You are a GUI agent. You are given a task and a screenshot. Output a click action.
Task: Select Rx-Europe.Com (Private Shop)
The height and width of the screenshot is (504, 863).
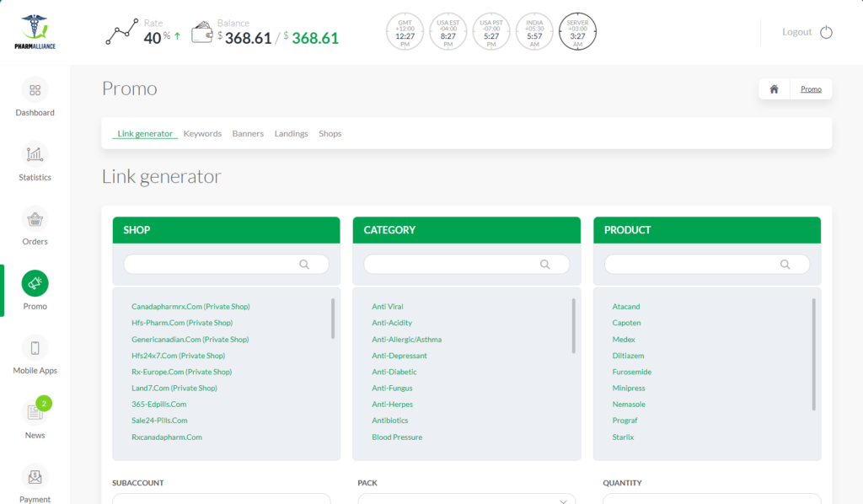click(x=182, y=372)
